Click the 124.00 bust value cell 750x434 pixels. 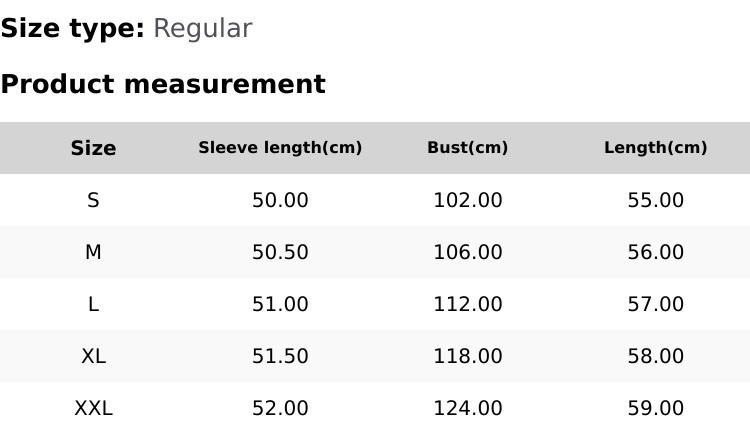click(467, 408)
